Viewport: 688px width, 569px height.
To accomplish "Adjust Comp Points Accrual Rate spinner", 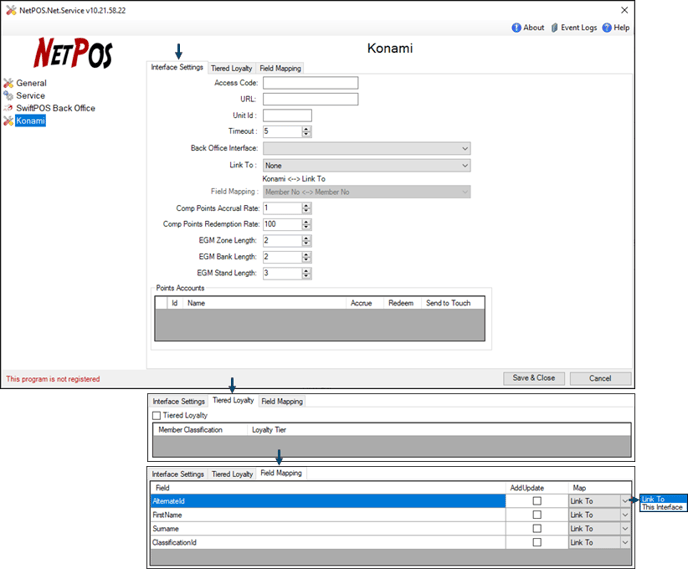I will 306,208.
